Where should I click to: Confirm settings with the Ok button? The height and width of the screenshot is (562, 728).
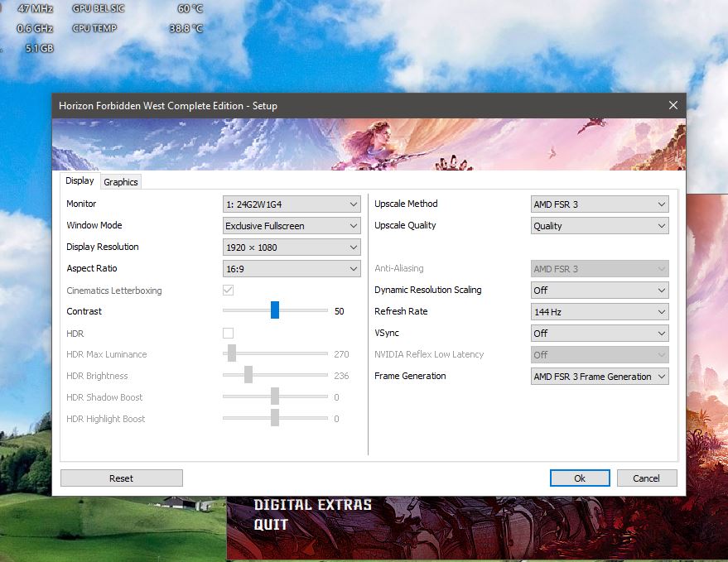[x=580, y=478]
